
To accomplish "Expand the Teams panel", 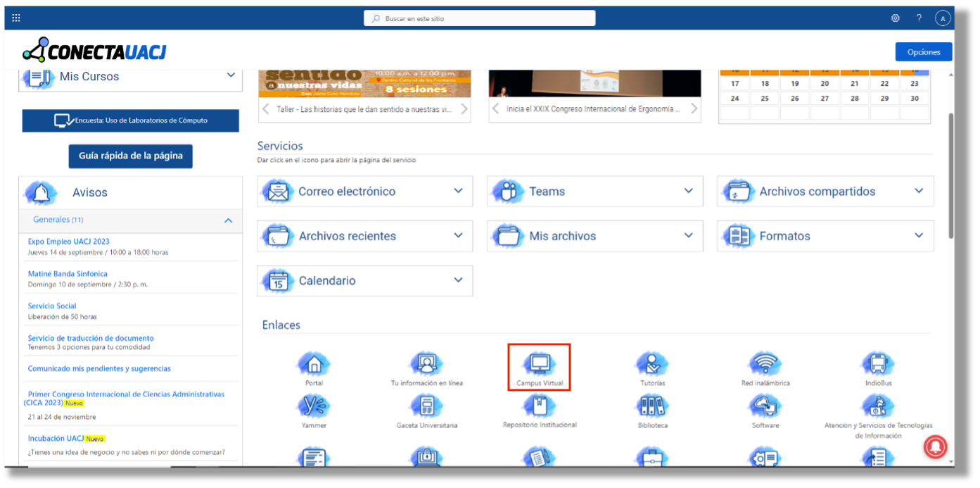I will 689,191.
